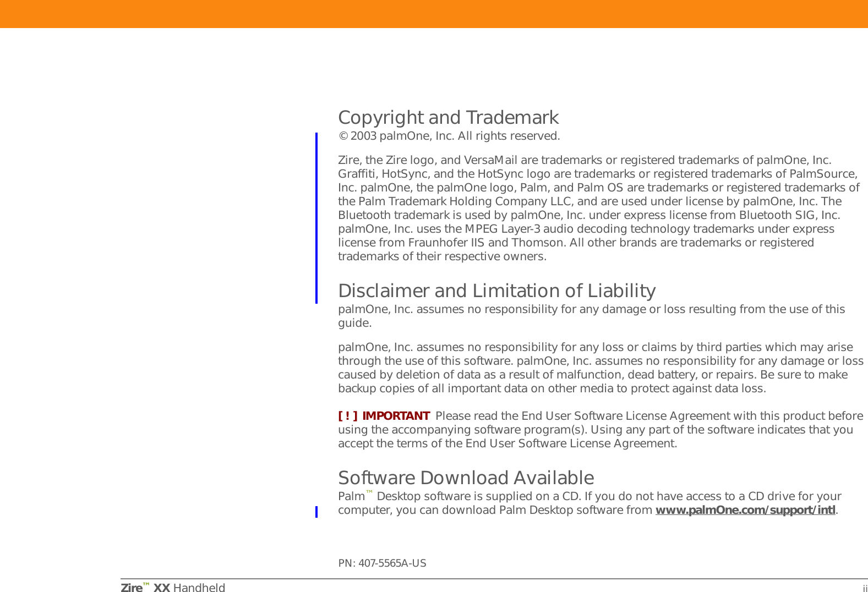This screenshot has width=868, height=592.
Task: Click the line ending 'All other brands are trademarks or registered'
Action: click(576, 243)
